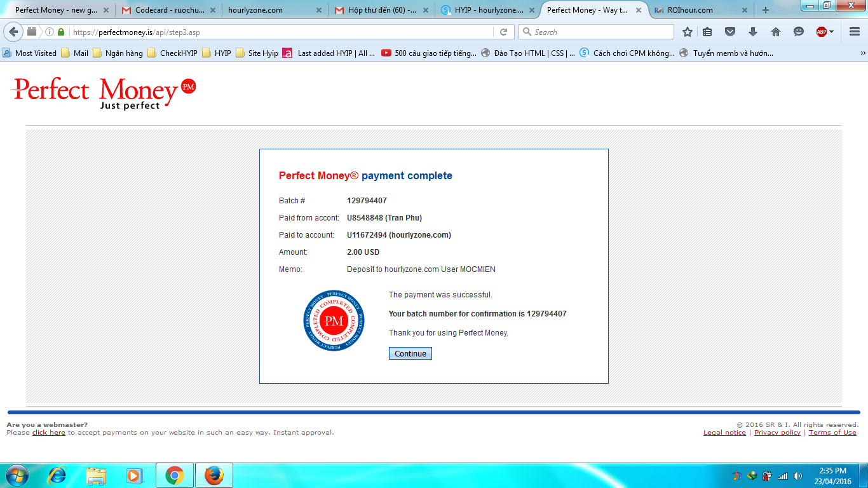This screenshot has height=488, width=868.
Task: Click the plugin block icon in address bar
Action: tap(32, 32)
